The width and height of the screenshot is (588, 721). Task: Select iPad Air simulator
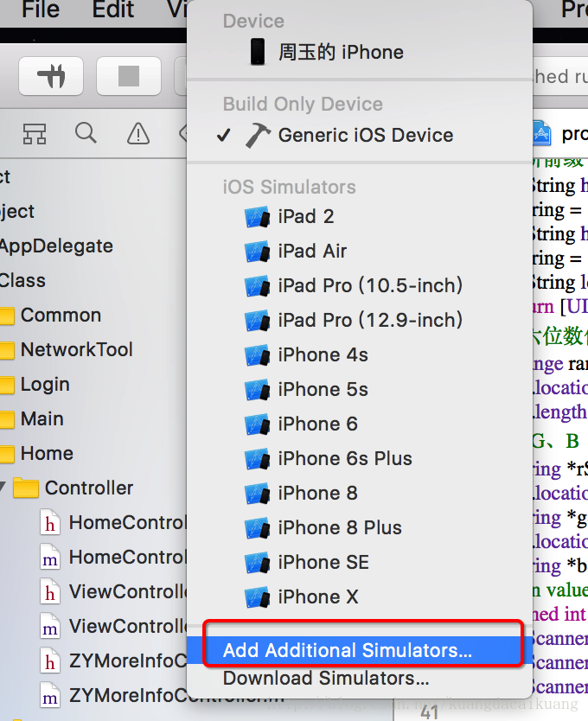[x=360, y=252]
